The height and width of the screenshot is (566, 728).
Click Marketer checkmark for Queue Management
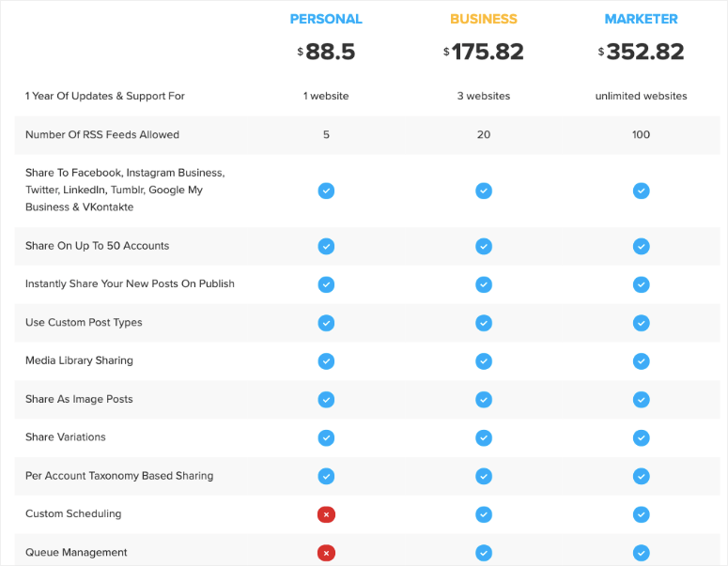tap(641, 553)
